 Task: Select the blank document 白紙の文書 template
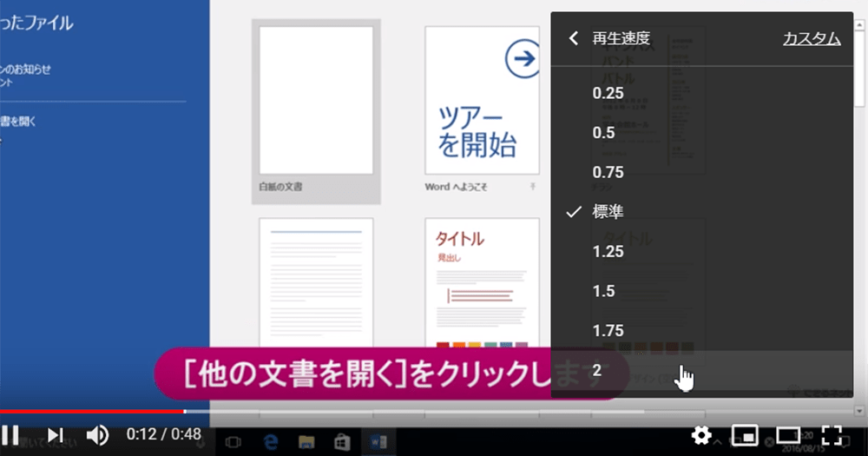(316, 111)
